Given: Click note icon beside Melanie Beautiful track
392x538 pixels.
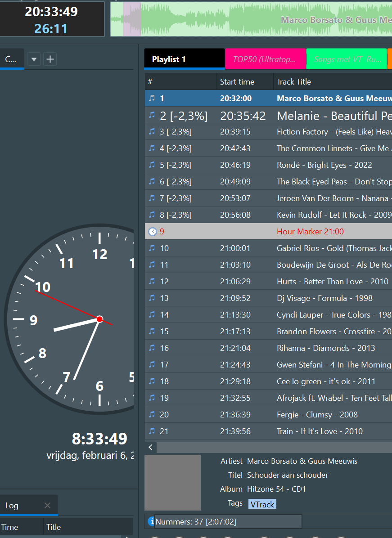Looking at the screenshot, I should click(x=152, y=115).
